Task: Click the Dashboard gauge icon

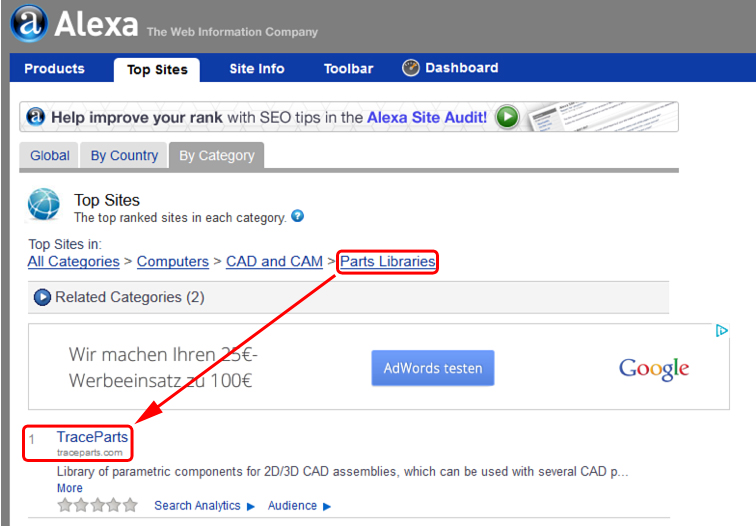Action: 411,68
